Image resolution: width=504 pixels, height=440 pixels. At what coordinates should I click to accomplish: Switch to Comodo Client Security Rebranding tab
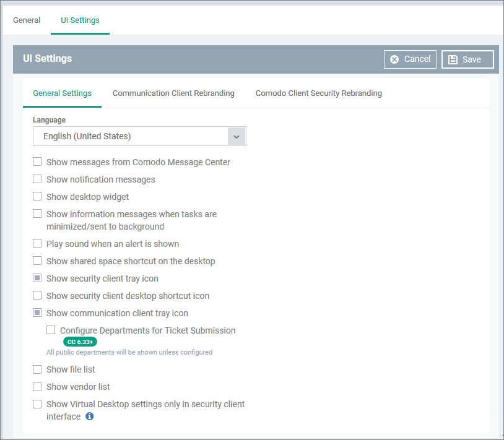coord(318,93)
